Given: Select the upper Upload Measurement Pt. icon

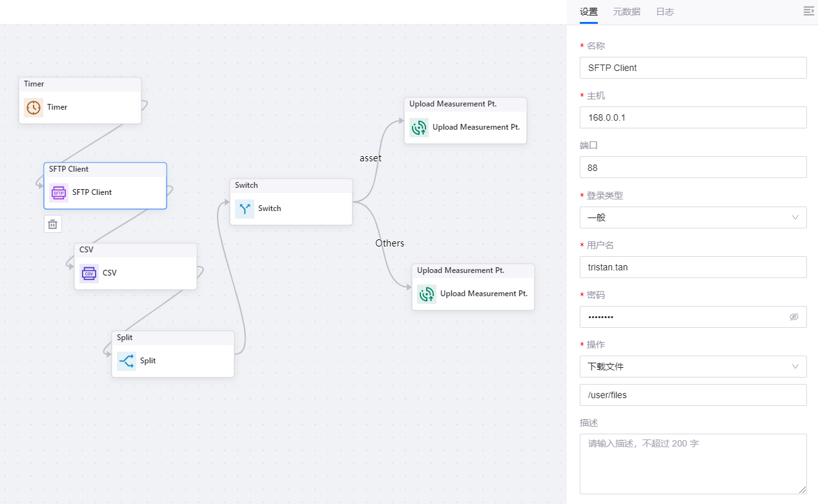Looking at the screenshot, I should tap(419, 127).
